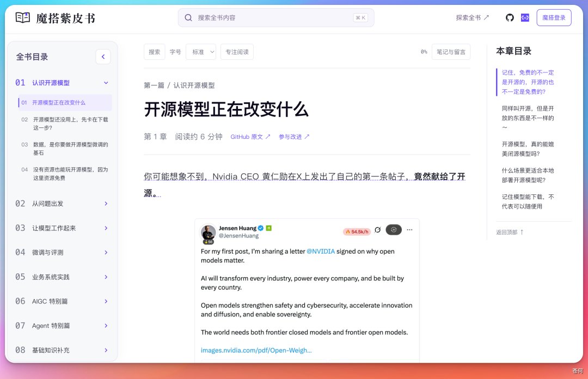Click the 54.5k/h trending badge
Viewport: 588px width, 379px height.
357,231
